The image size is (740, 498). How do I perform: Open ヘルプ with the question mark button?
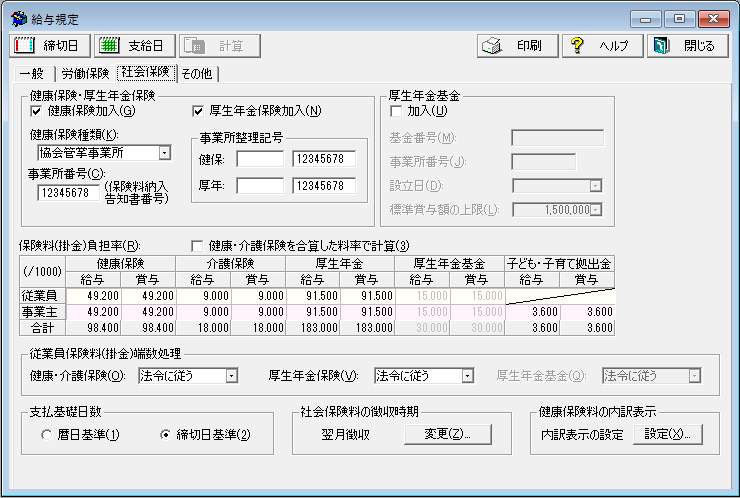600,45
